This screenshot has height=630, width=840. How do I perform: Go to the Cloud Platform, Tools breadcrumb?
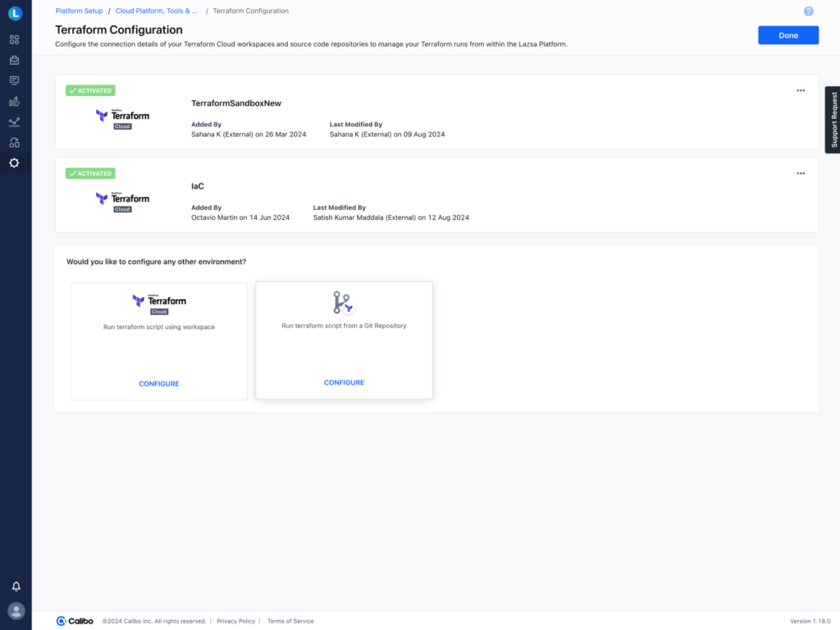(156, 11)
